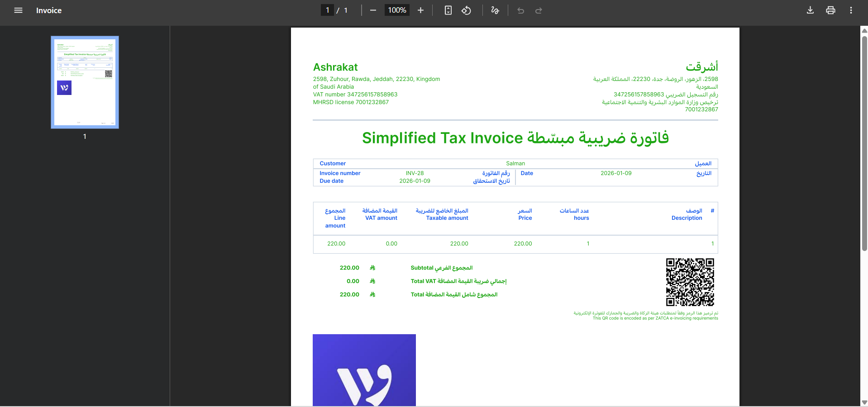Click the scrollbar down arrow
Image resolution: width=868 pixels, height=407 pixels.
864,402
